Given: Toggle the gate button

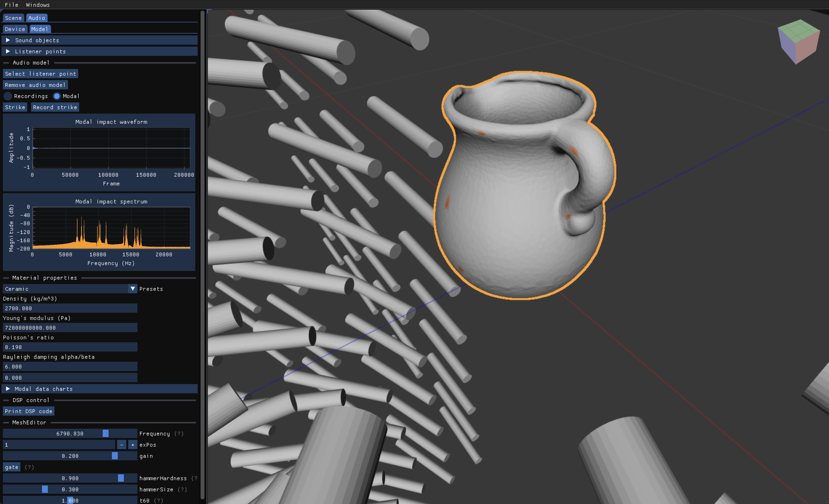Looking at the screenshot, I should coord(11,467).
